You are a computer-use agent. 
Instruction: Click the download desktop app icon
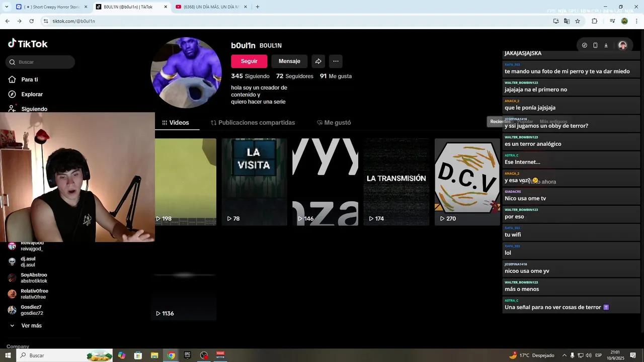606,45
